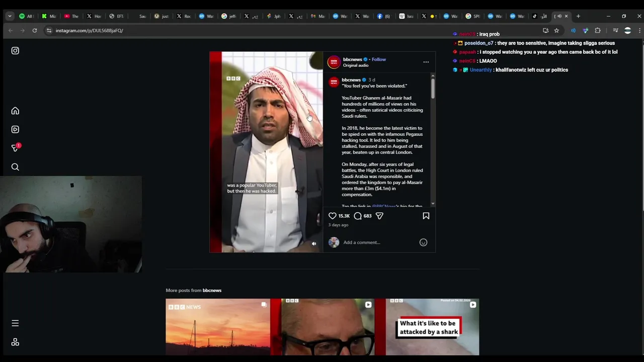
Task: Open the bottom sidebar apps icon
Action: [15, 342]
